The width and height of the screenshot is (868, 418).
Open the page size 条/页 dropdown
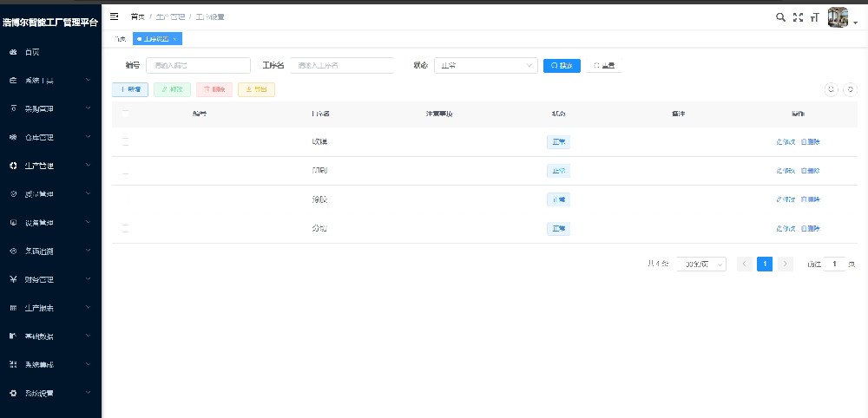click(x=700, y=265)
